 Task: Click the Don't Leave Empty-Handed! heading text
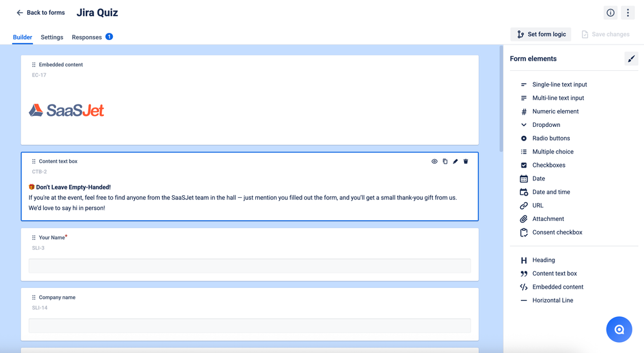click(x=73, y=187)
